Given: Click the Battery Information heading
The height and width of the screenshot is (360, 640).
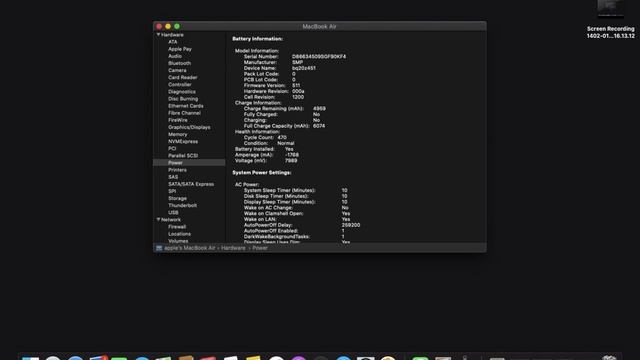Looking at the screenshot, I should tap(257, 39).
